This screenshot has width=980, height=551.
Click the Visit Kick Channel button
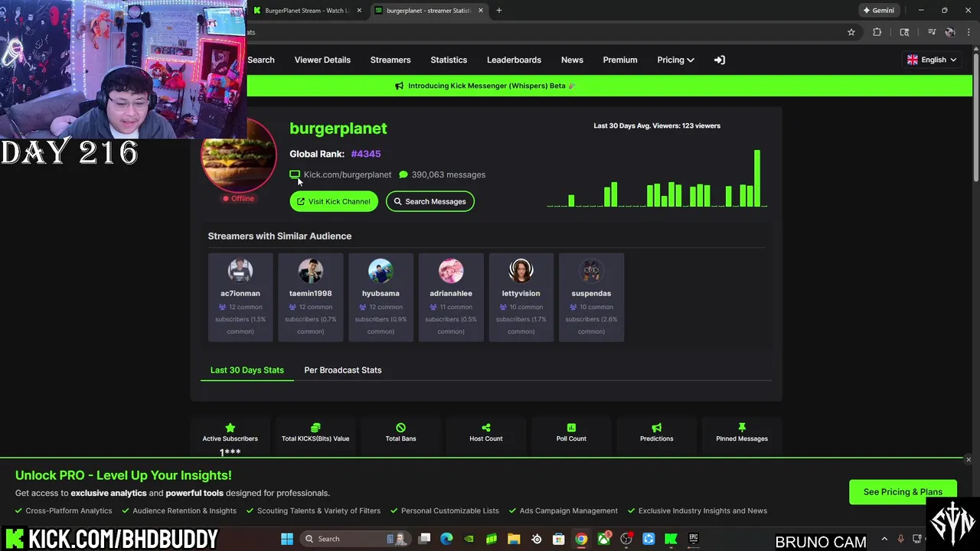click(x=334, y=201)
